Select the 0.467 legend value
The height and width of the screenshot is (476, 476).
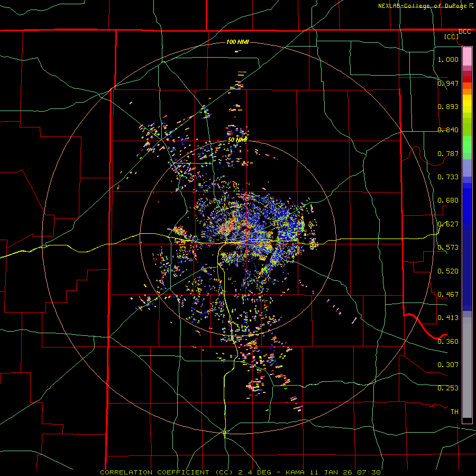coord(448,295)
